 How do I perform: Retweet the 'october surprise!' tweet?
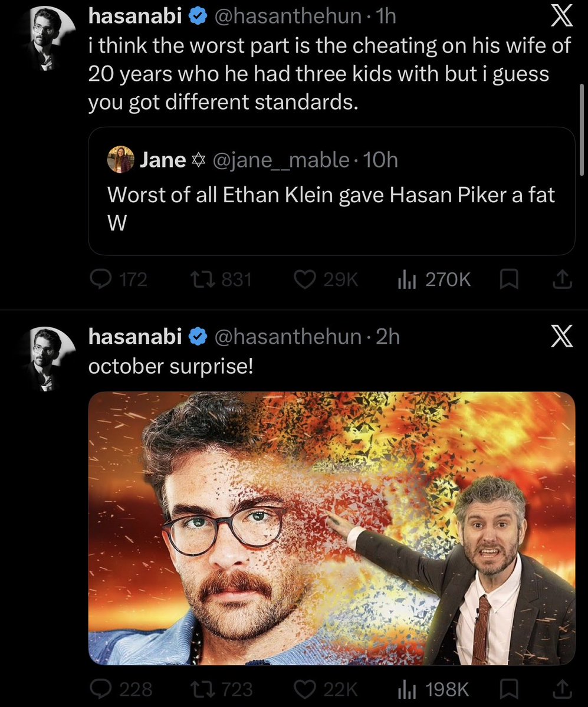click(222, 689)
